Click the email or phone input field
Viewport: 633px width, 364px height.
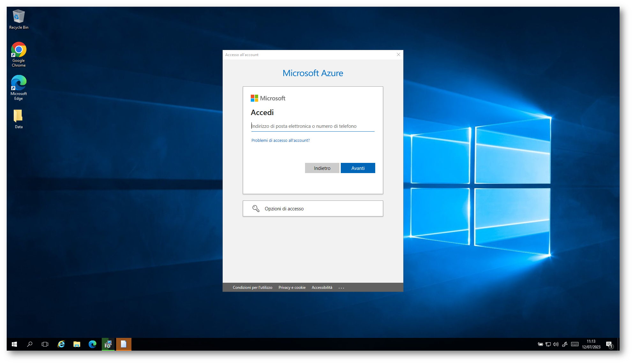coord(313,126)
